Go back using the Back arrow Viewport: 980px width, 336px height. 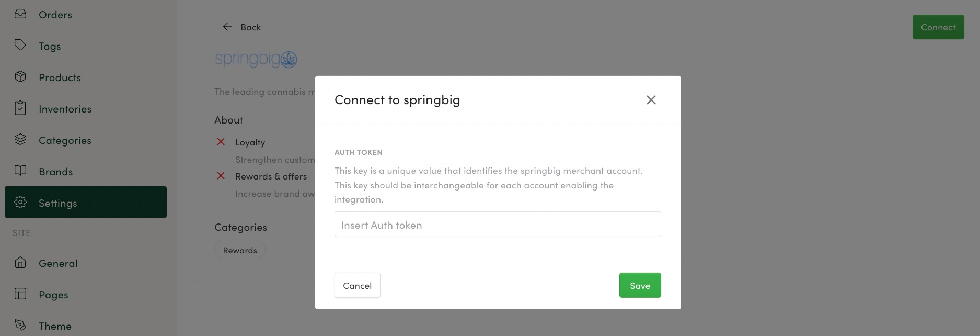[227, 27]
